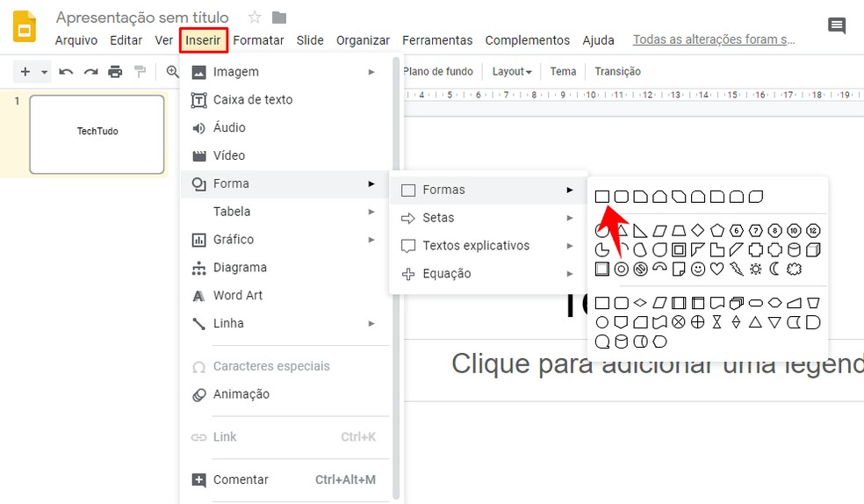The height and width of the screenshot is (504, 864).
Task: Open the Arquivo menu
Action: click(x=76, y=40)
